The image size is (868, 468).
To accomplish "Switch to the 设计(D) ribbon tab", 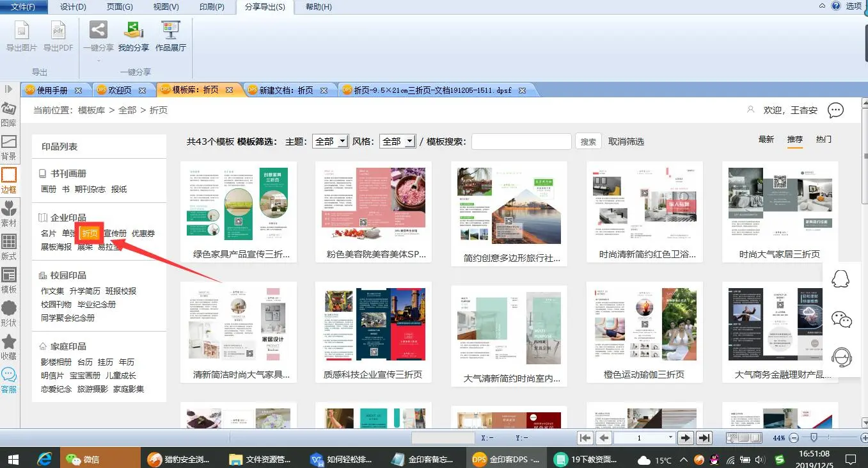I will tap(73, 7).
